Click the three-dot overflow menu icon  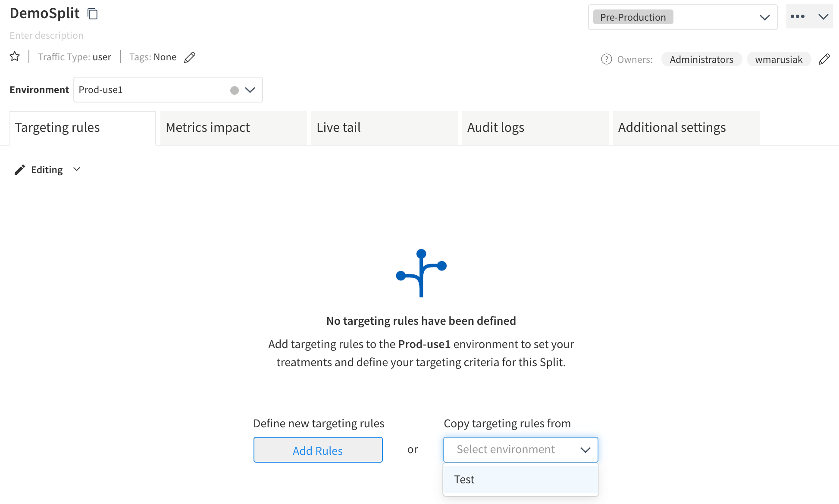click(x=798, y=17)
